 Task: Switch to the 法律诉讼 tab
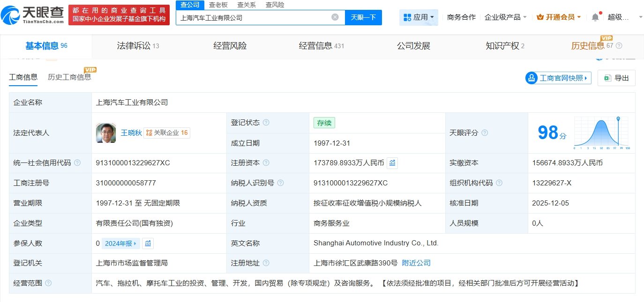point(138,46)
